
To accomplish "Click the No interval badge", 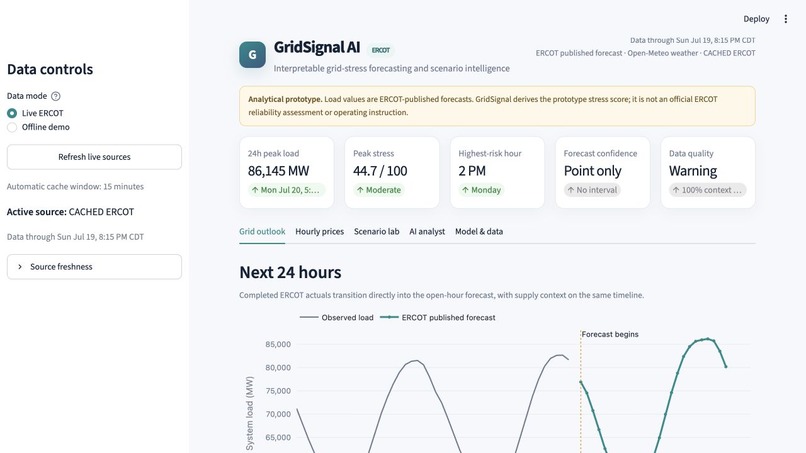I will tap(592, 190).
